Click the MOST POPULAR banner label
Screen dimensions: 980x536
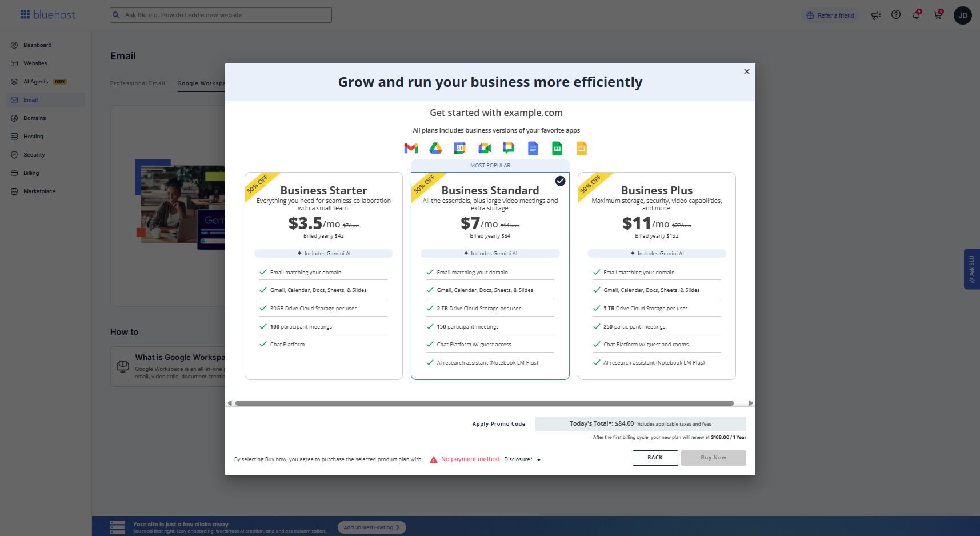point(490,166)
